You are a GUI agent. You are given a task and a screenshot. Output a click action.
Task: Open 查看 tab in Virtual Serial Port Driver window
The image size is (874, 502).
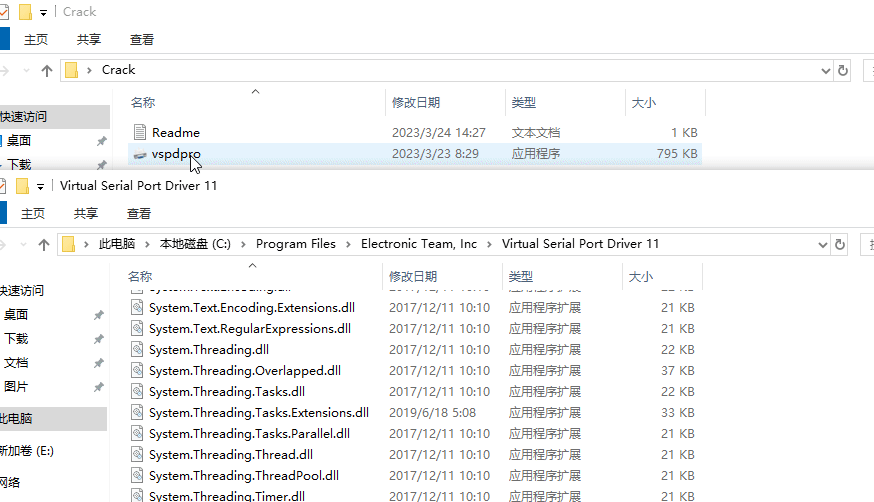point(139,213)
